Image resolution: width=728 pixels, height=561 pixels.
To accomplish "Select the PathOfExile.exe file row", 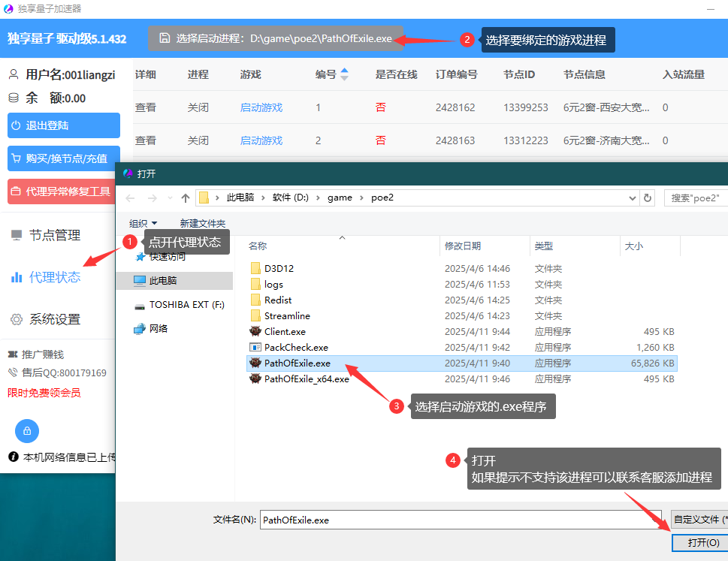I will [461, 363].
